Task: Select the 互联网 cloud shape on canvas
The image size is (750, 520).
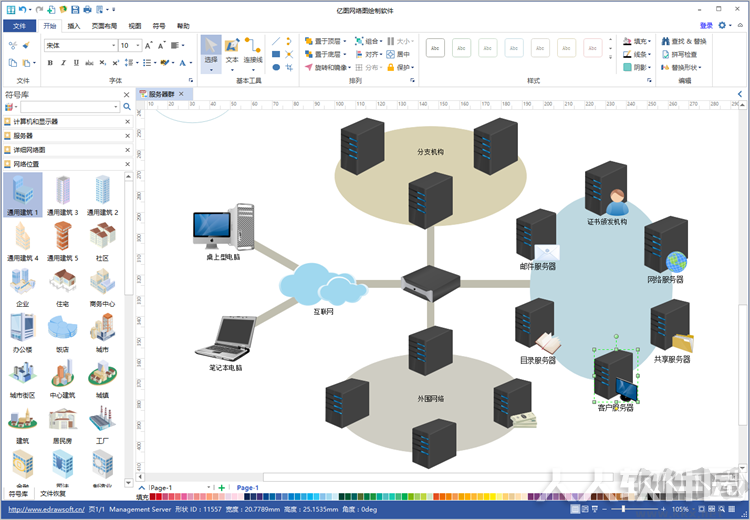Action: [323, 285]
